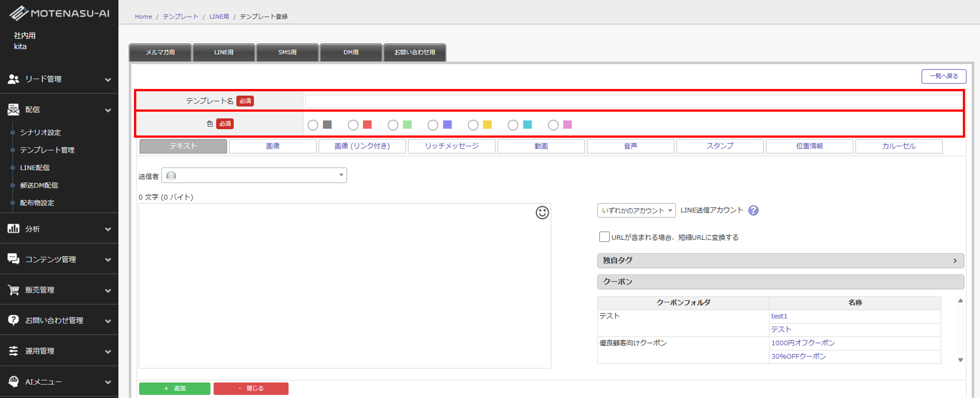The height and width of the screenshot is (398, 980).
Task: Expand the 独自タグ section
Action: 780,260
